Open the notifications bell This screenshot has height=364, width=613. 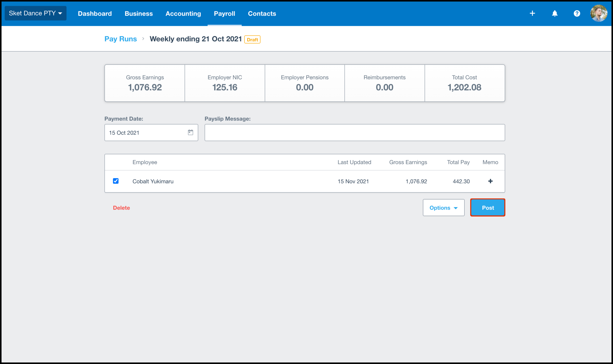555,13
